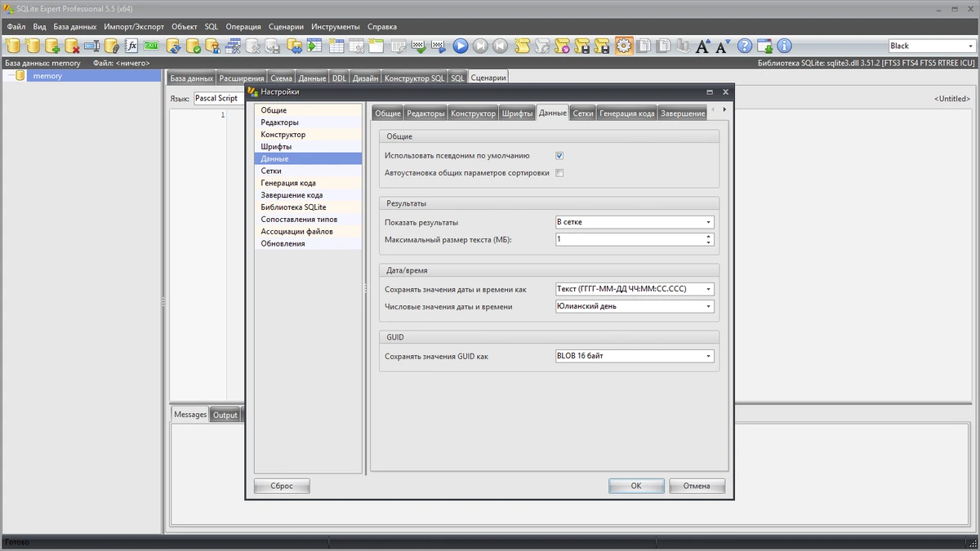
Task: Open the Pascal Script language dropdown
Action: (x=219, y=98)
